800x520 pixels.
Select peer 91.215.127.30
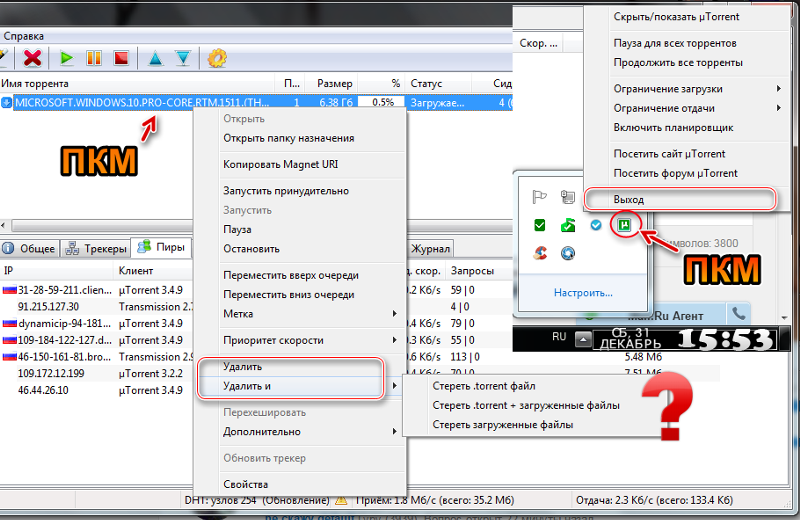coord(48,307)
